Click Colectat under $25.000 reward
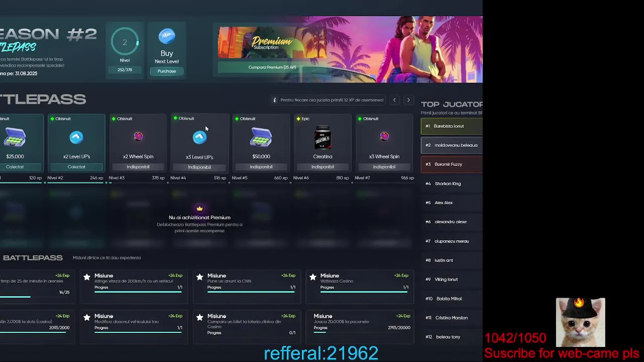This screenshot has height=362, width=644. coord(15,167)
